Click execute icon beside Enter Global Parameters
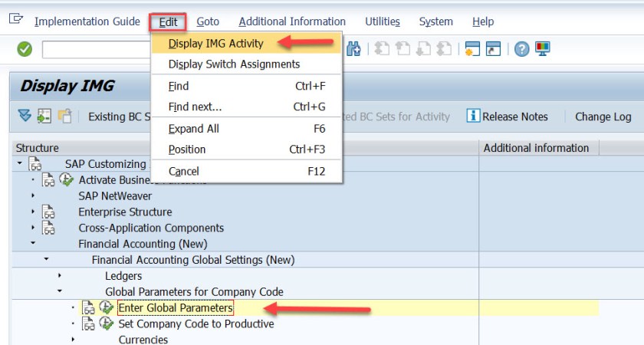644x345 pixels. click(107, 307)
